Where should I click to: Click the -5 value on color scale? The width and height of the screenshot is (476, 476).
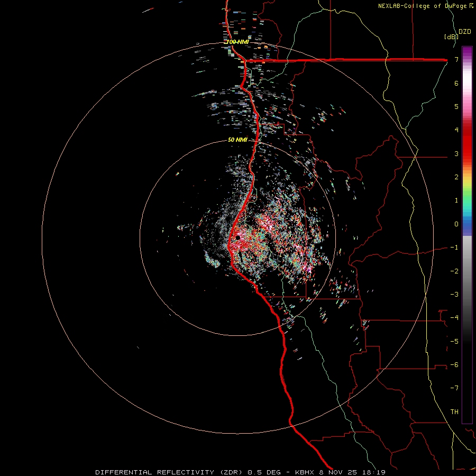pos(454,341)
